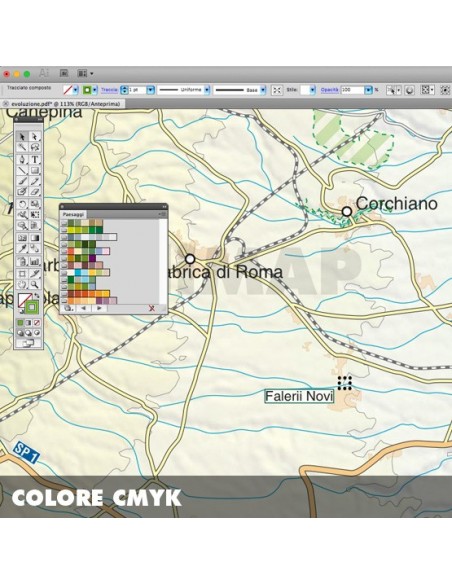Apply Gradient mode below fill/stroke

click(29, 323)
